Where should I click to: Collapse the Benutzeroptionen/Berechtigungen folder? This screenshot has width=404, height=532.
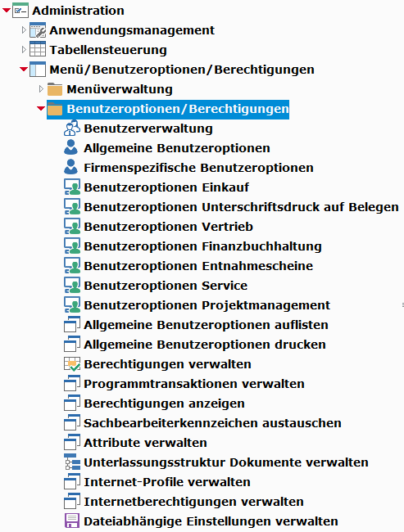(41, 109)
